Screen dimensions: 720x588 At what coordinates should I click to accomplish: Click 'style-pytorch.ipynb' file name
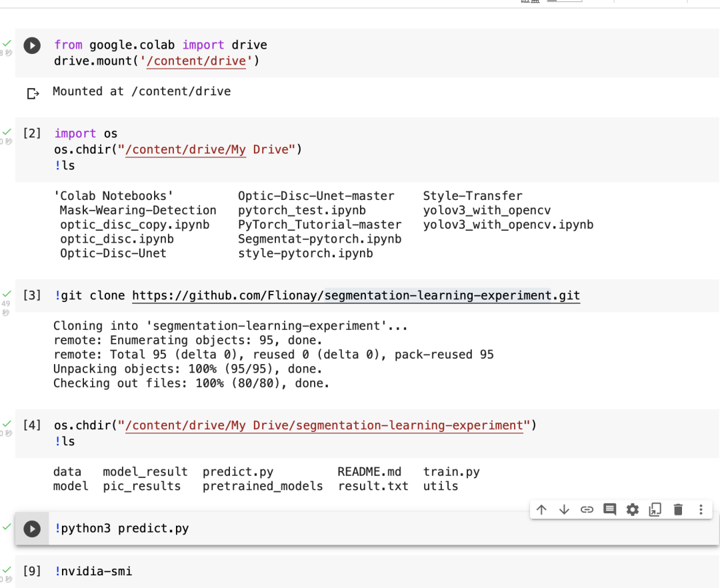(305, 253)
